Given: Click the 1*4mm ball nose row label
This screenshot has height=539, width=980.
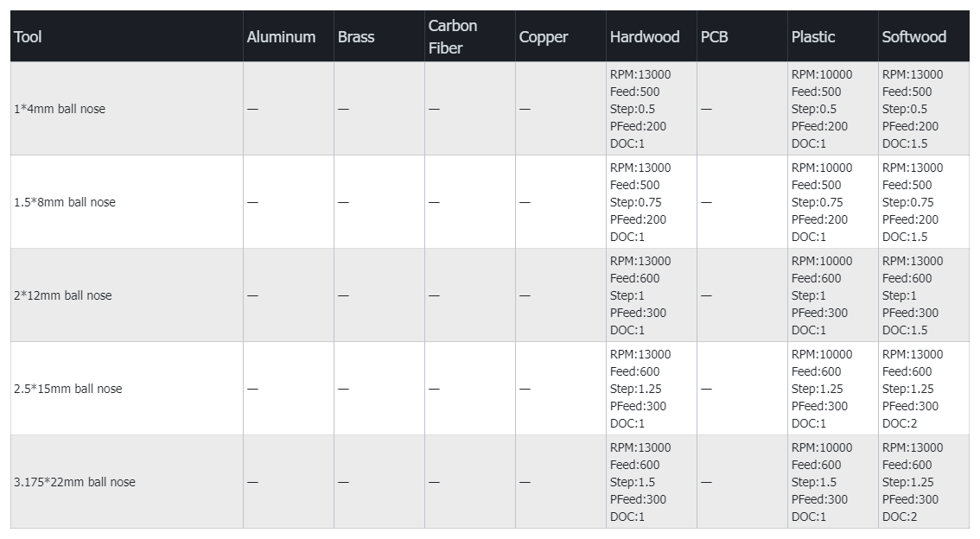Looking at the screenshot, I should pyautogui.click(x=60, y=109).
